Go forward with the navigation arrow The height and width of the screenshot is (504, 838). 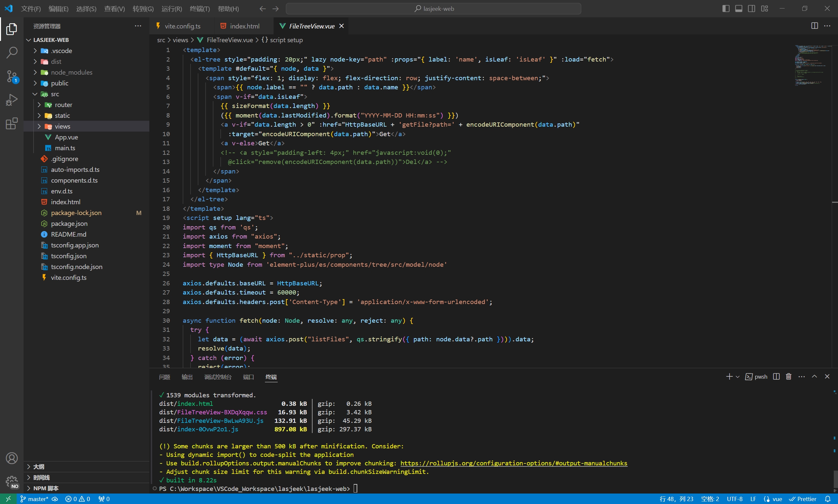(276, 9)
